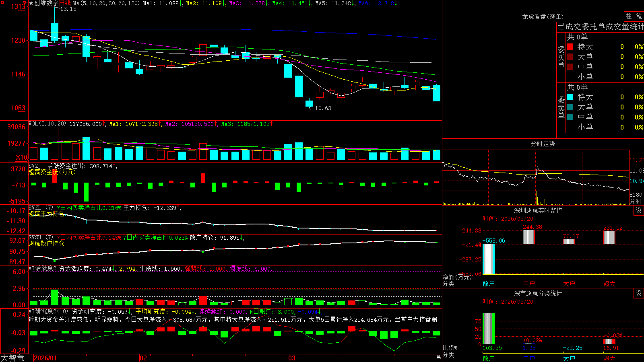644x362 pixels.
Task: Click the 2026/01 date marker on time axis
Action: [x=45, y=358]
